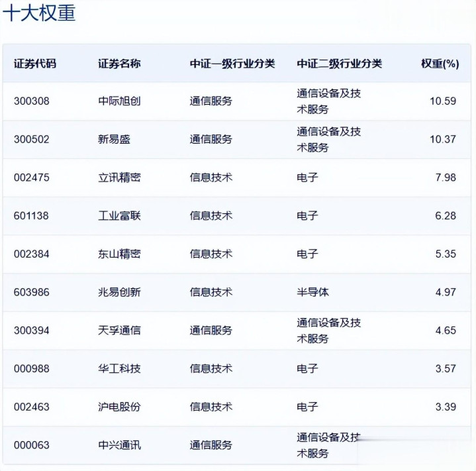
Task: Select the 证券名称 column header
Action: point(119,64)
